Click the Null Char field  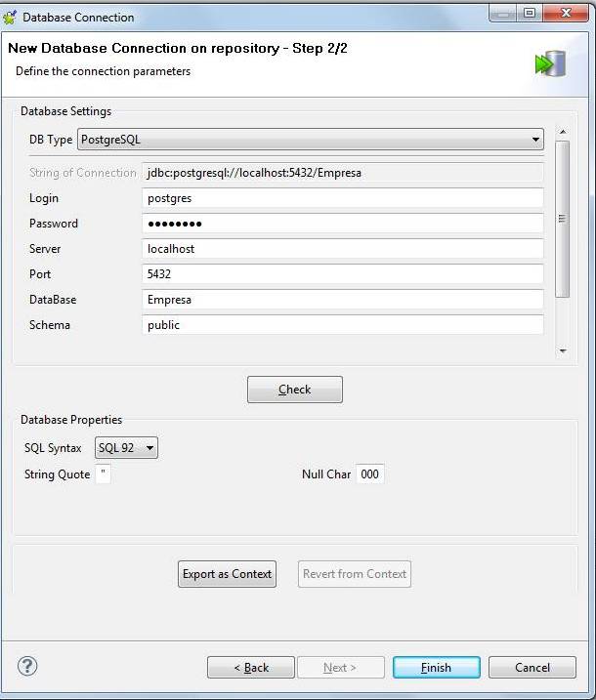point(369,474)
